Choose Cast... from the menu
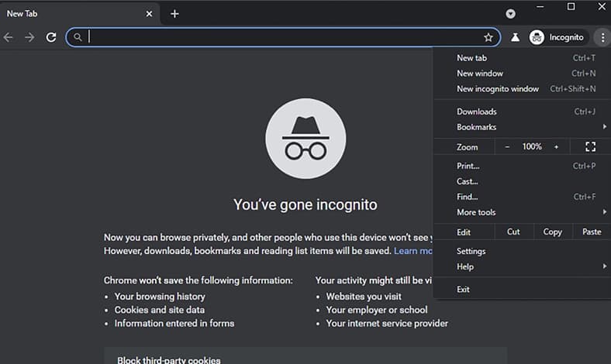The width and height of the screenshot is (611, 364). (522, 182)
